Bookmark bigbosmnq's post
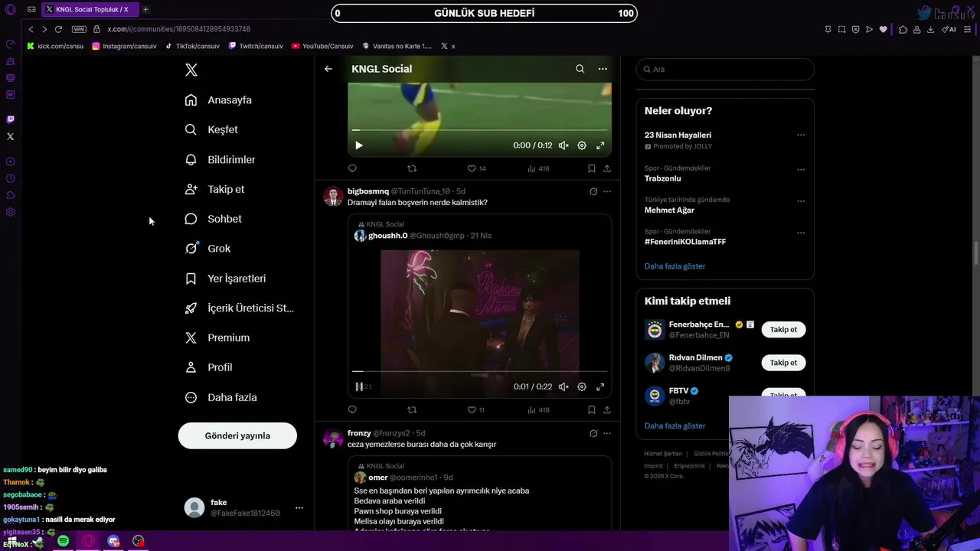Screen dimensions: 980x551 [591, 410]
